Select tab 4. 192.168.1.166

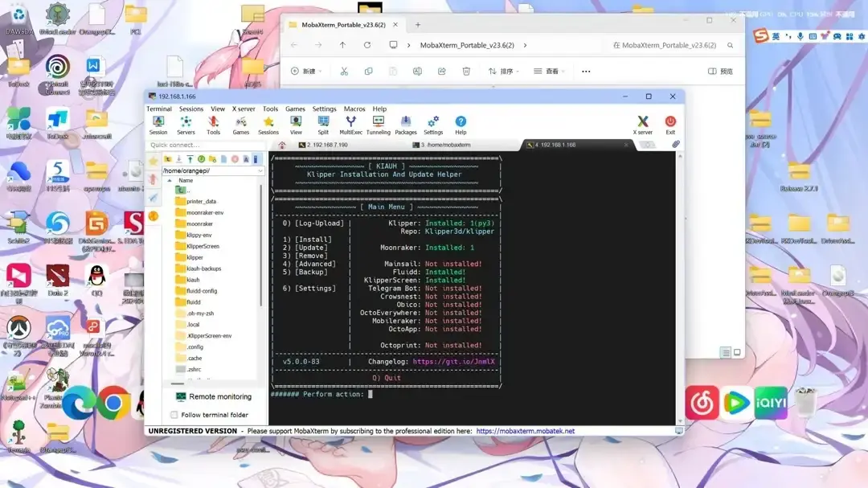pos(577,146)
